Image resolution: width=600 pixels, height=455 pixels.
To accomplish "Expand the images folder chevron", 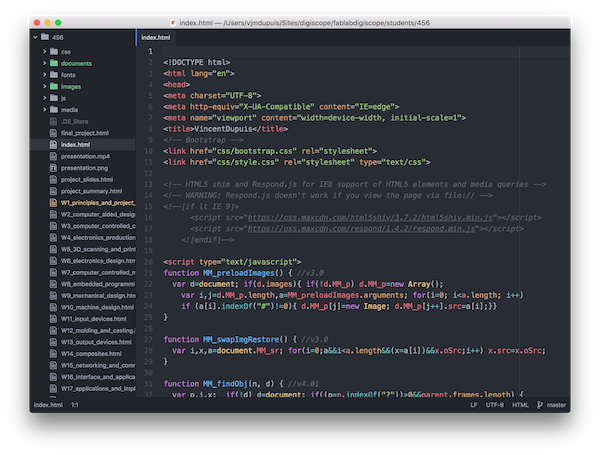I will pyautogui.click(x=44, y=86).
